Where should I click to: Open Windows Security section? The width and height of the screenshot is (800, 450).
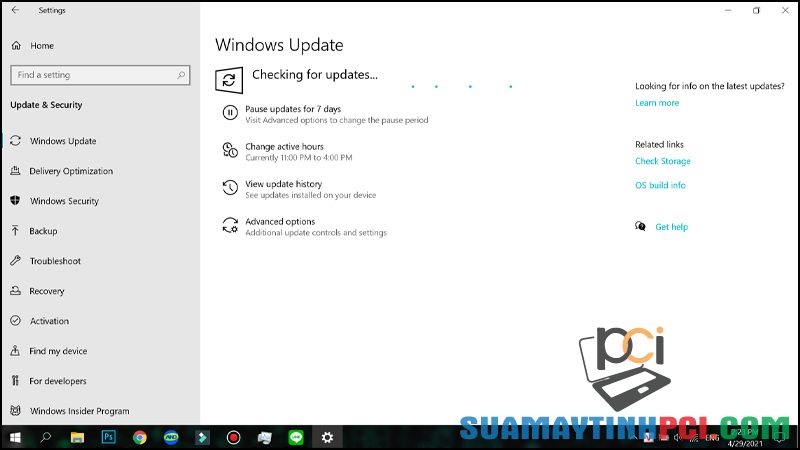tap(64, 201)
